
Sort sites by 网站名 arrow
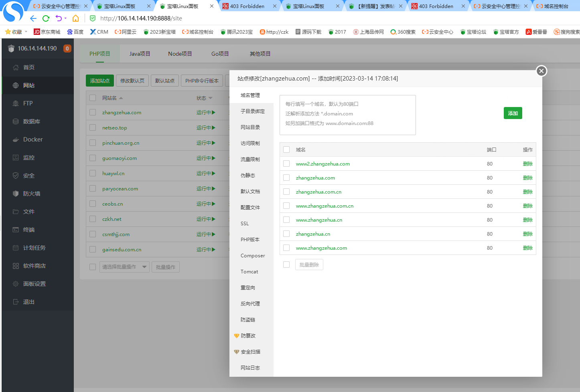point(121,98)
